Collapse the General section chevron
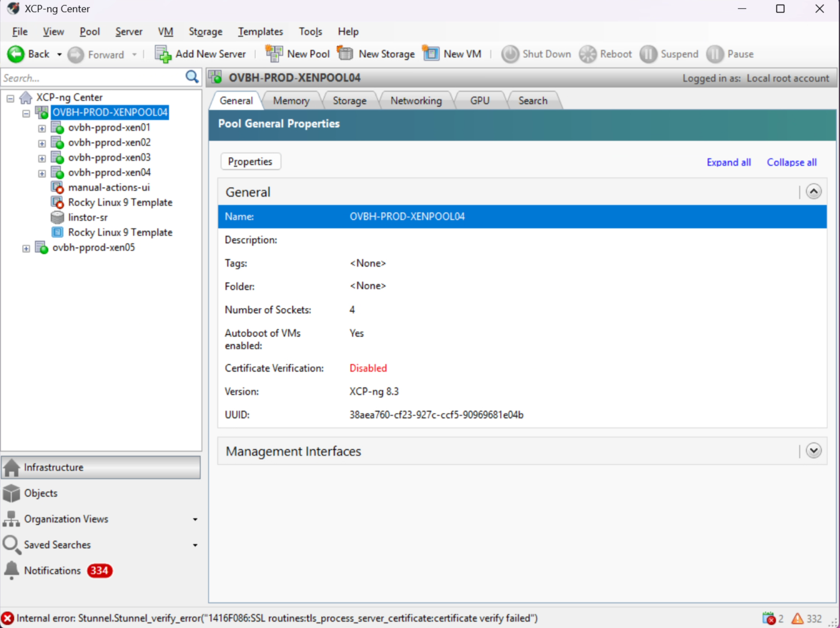 point(813,192)
